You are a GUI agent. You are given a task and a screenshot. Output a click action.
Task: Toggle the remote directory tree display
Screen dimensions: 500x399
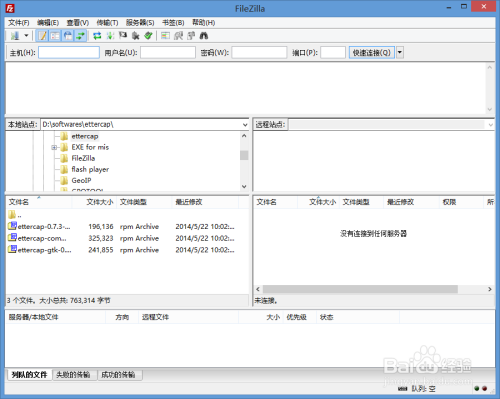click(x=68, y=36)
